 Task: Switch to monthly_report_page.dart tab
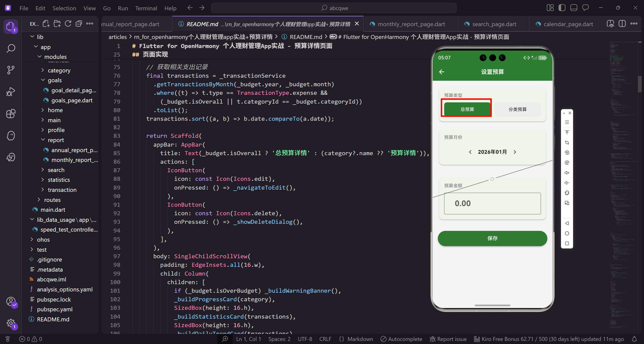tap(411, 24)
